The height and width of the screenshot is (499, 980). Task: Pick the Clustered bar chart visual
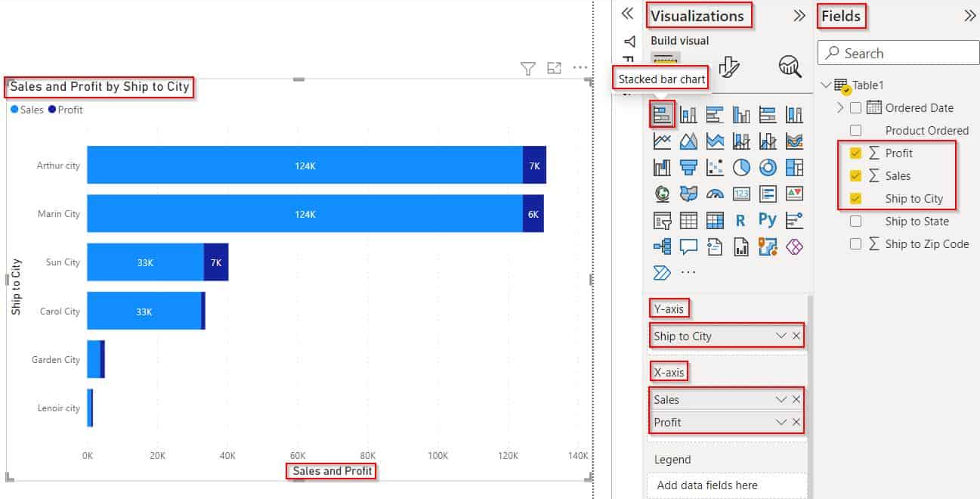tap(715, 114)
